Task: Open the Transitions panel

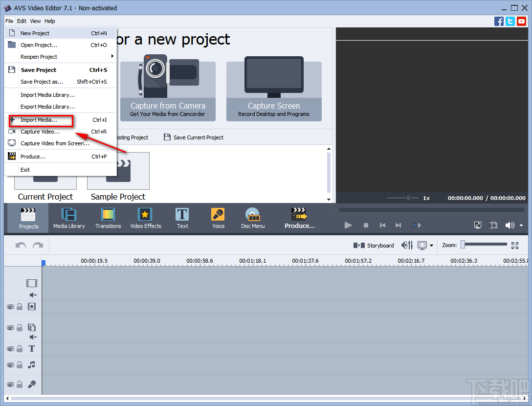Action: [108, 218]
